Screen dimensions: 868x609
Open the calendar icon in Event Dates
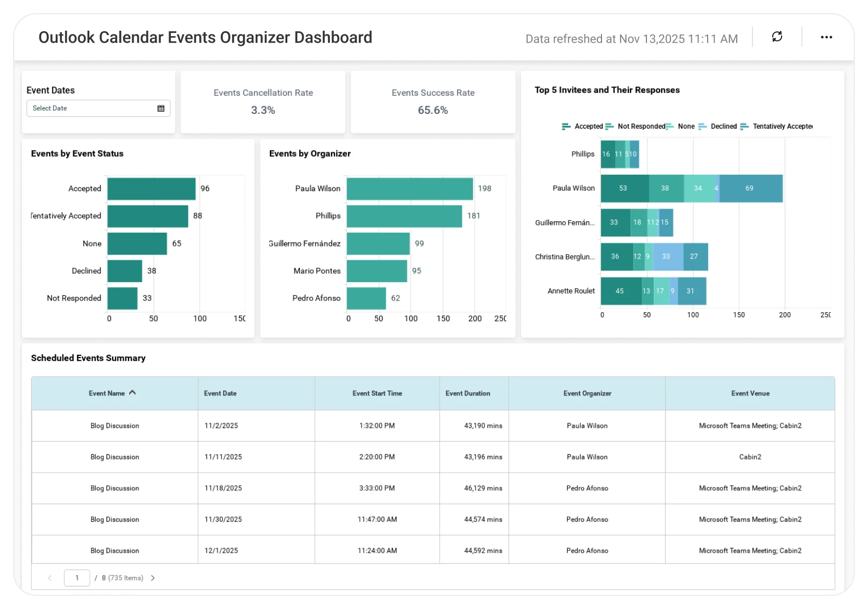[x=161, y=108]
